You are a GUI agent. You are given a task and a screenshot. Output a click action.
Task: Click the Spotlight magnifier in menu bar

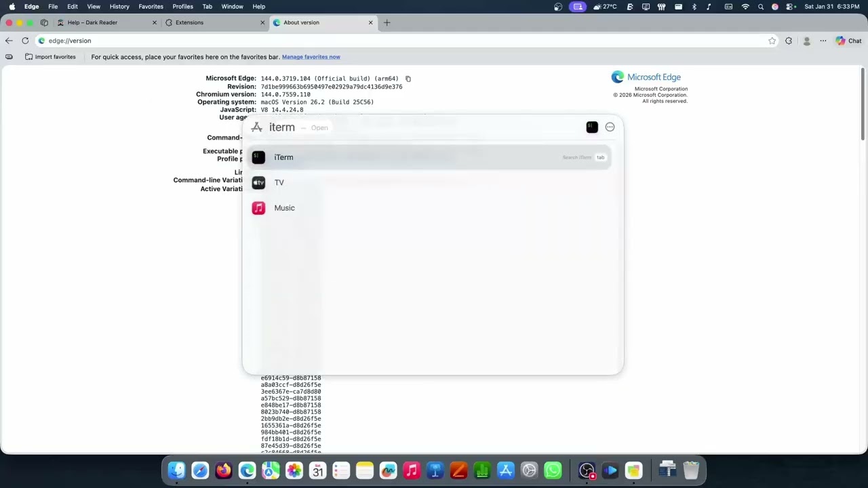761,6
